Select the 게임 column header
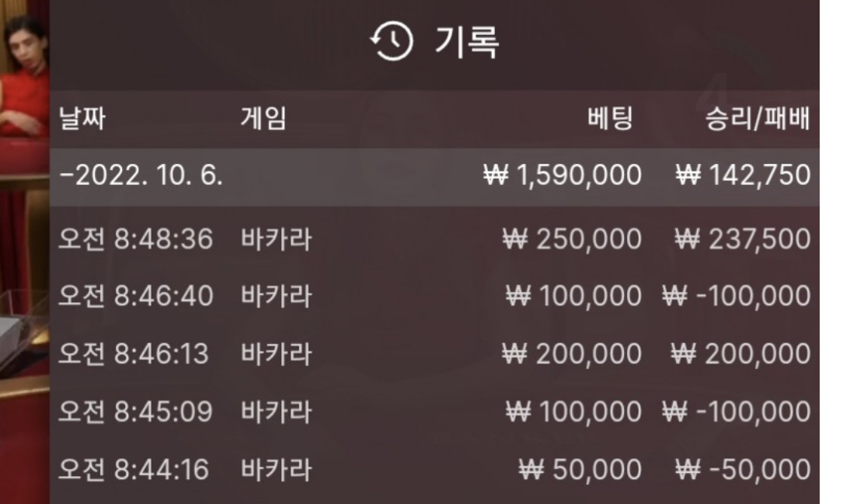This screenshot has width=843, height=504. coord(263,119)
